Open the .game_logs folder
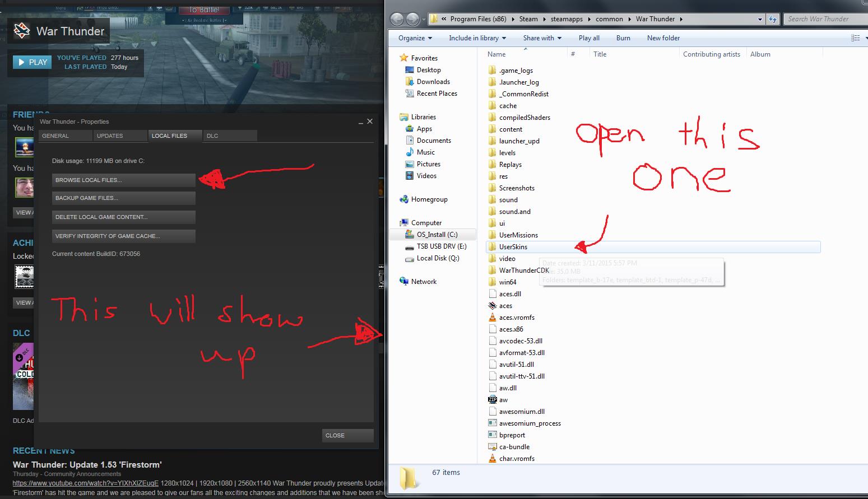Viewport: 868px width, 499px height. [x=516, y=71]
